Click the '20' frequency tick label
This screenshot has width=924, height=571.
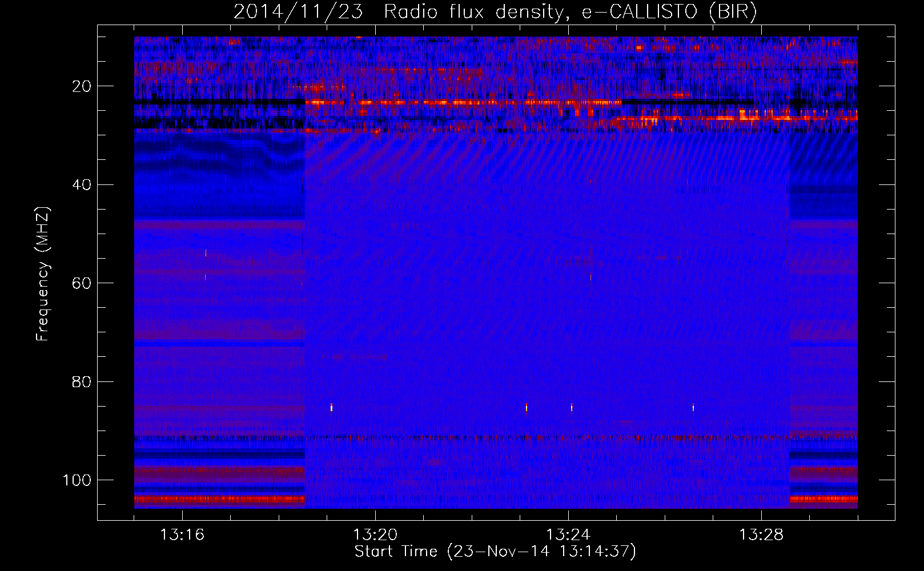pyautogui.click(x=82, y=86)
